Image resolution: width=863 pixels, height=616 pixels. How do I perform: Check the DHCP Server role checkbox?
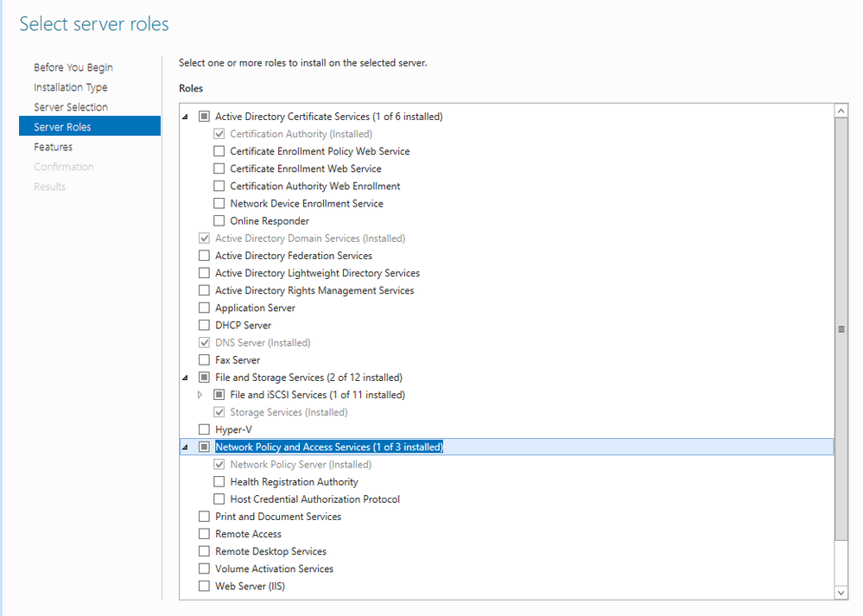click(204, 326)
